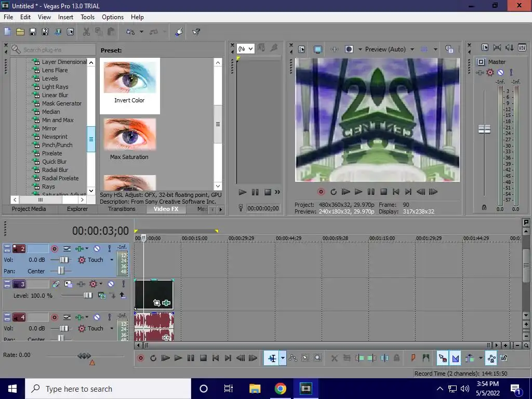Open split screen view dropdown arrow
532x399 pixels.
pos(360,49)
